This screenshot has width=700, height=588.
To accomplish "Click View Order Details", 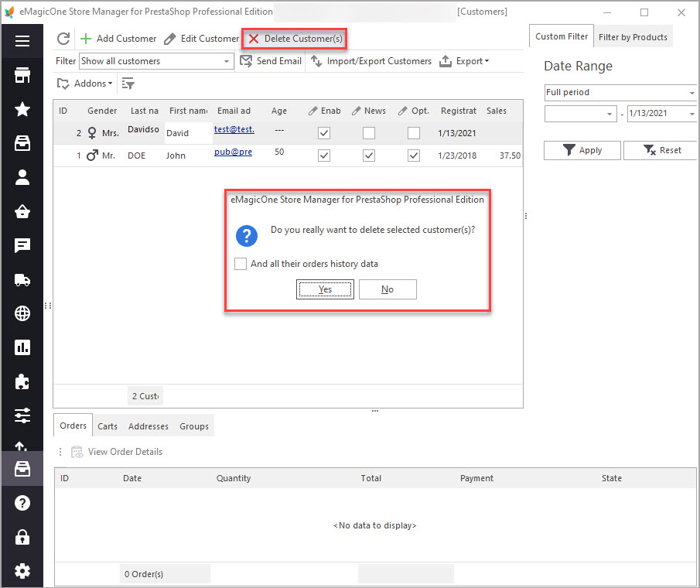I will point(117,452).
